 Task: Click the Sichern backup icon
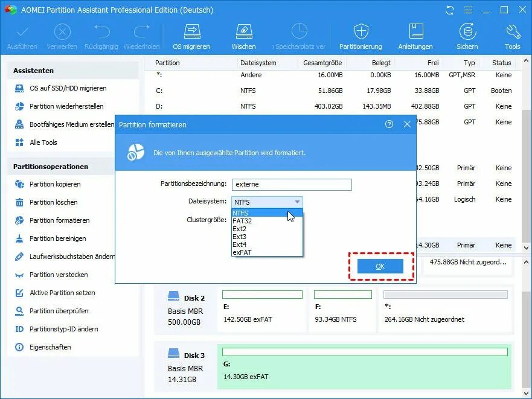pyautogui.click(x=467, y=31)
